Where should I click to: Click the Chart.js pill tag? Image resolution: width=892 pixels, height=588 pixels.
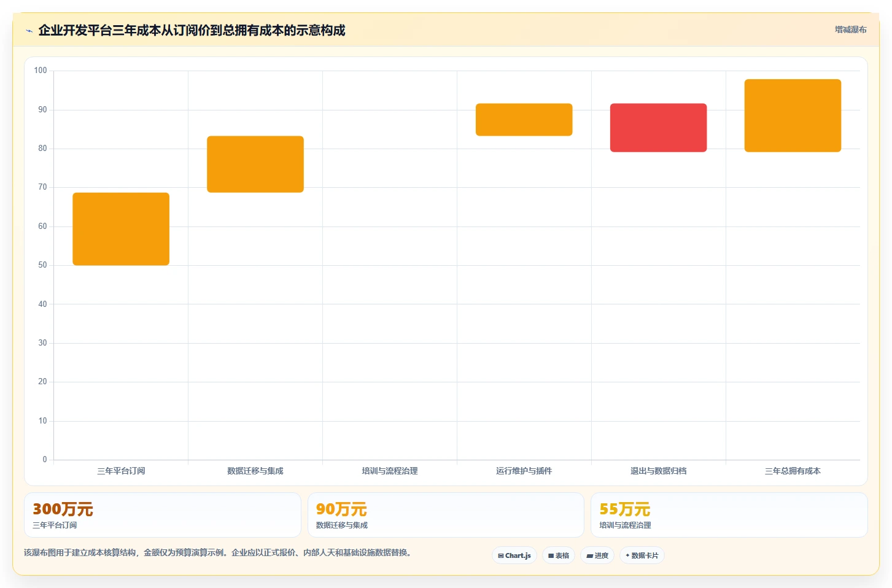514,555
